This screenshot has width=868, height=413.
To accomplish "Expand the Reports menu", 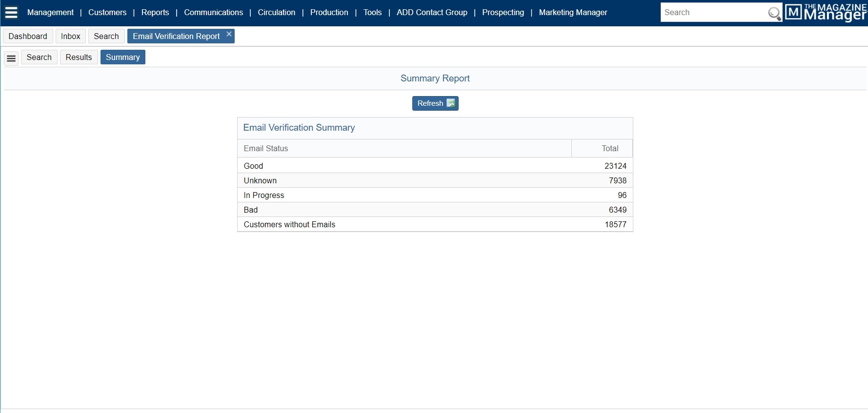I will 155,13.
